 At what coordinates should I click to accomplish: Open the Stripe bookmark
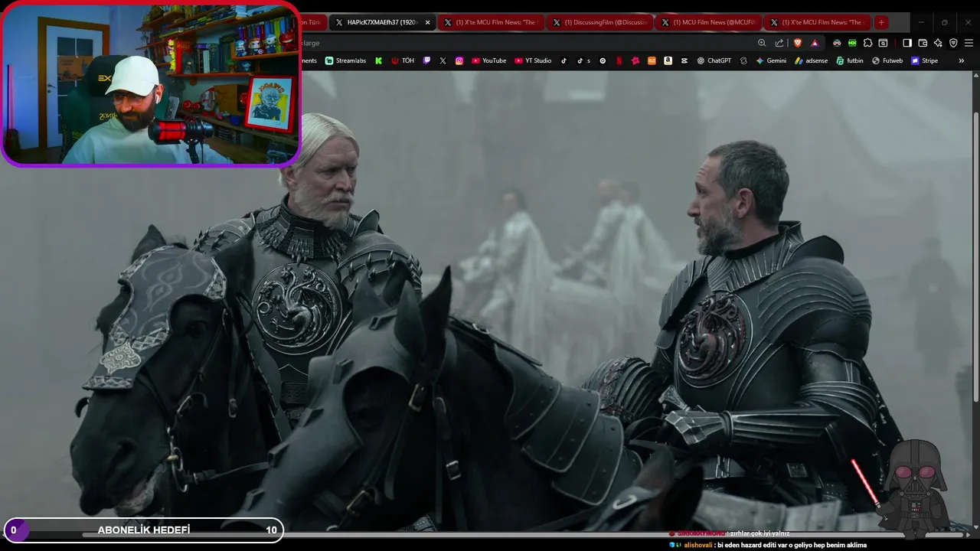coord(924,60)
